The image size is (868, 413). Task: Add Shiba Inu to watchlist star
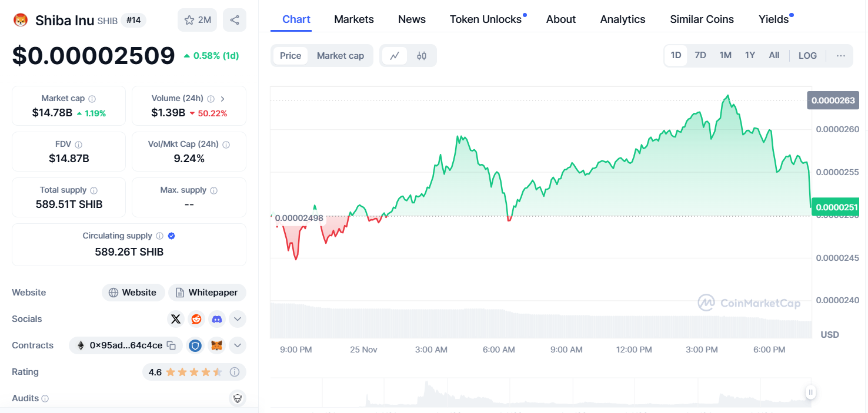tap(197, 20)
